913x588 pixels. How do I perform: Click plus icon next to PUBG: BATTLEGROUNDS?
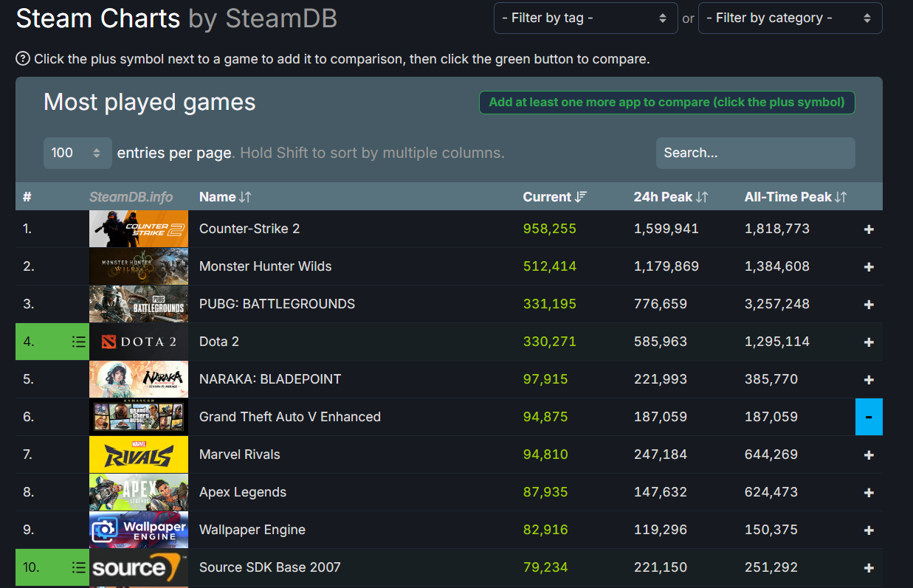(869, 305)
